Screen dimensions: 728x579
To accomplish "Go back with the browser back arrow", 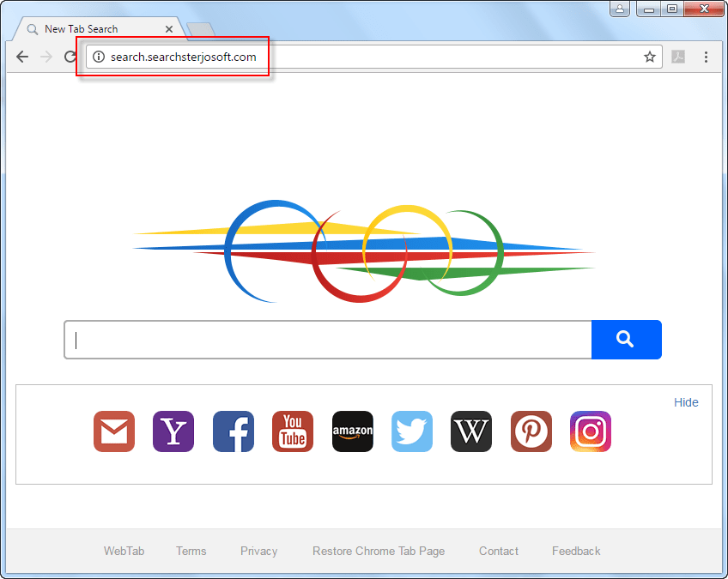I will tap(22, 57).
